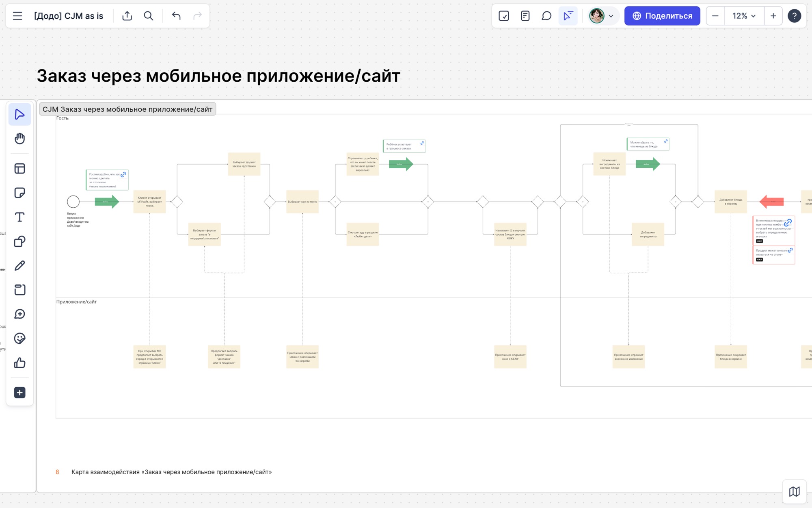Click the Гость swimlane label
The height and width of the screenshot is (508, 812).
(x=63, y=118)
